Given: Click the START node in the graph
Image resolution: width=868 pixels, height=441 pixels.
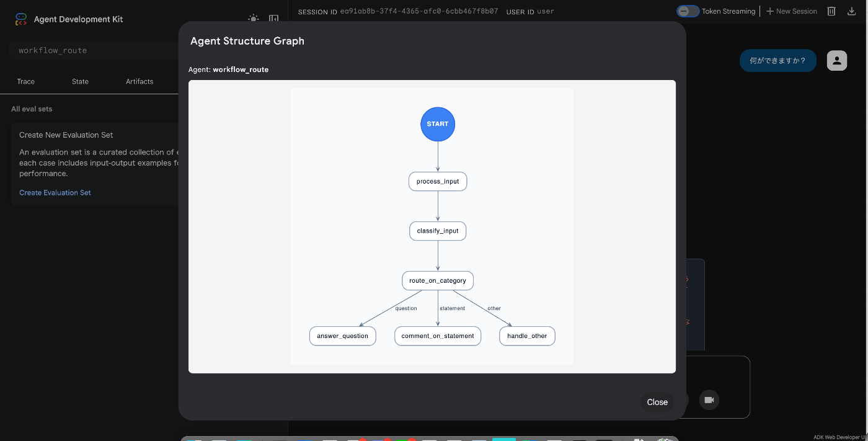Looking at the screenshot, I should 438,124.
